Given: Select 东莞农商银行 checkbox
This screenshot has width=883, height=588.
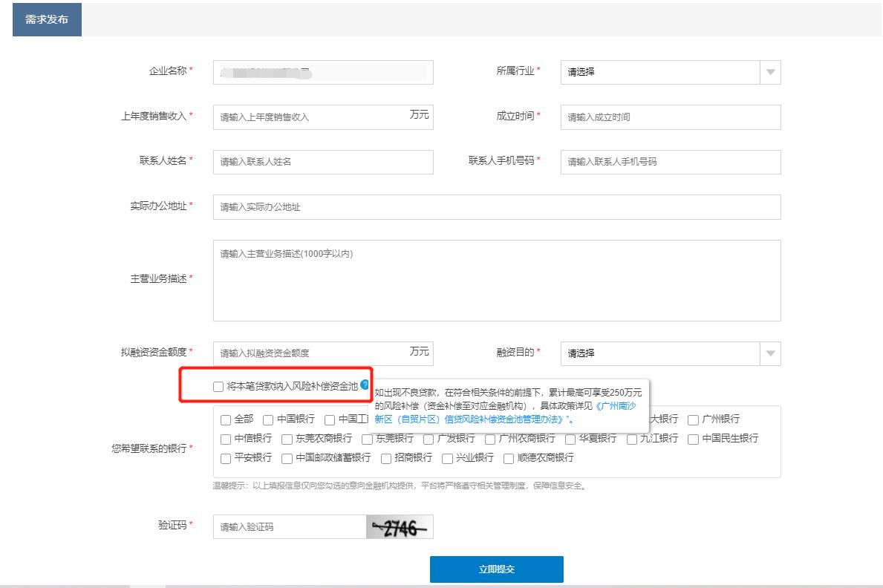Looking at the screenshot, I should [x=287, y=439].
